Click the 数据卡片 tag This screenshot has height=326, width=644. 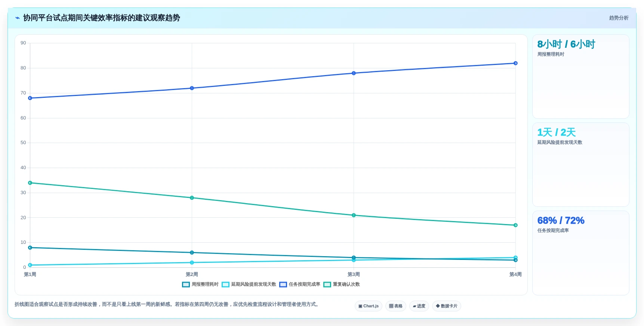coord(447,306)
